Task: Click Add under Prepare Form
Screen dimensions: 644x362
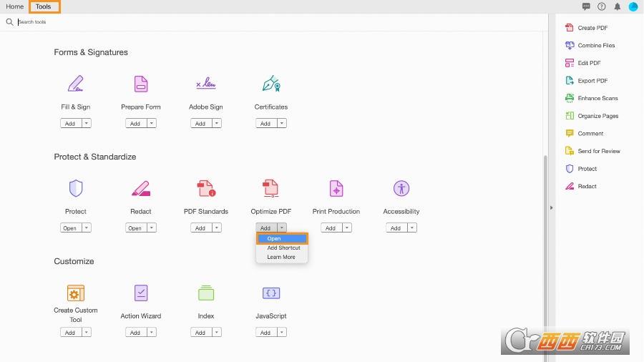Action: click(136, 123)
